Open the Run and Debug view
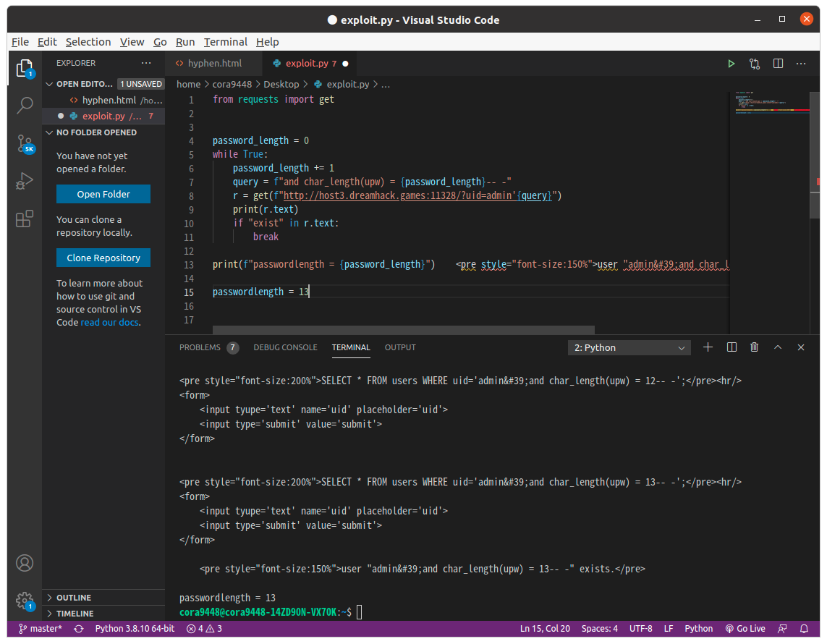 (x=25, y=181)
